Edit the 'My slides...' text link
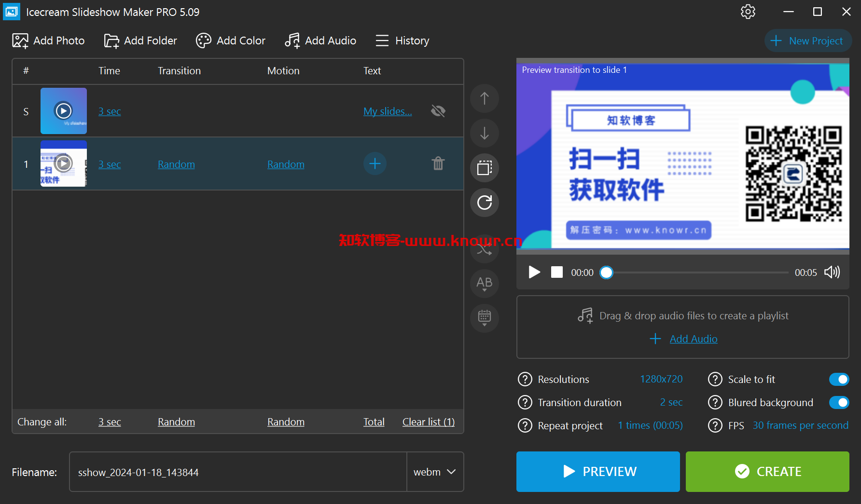 coord(388,111)
